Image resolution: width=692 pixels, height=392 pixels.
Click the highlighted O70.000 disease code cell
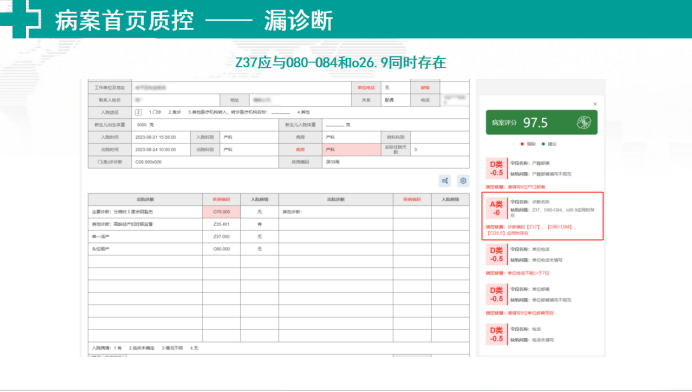point(222,212)
